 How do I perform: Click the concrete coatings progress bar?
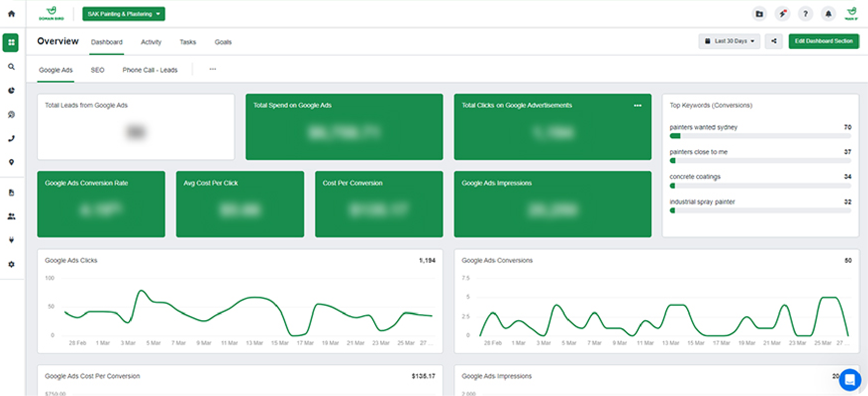pos(760,186)
